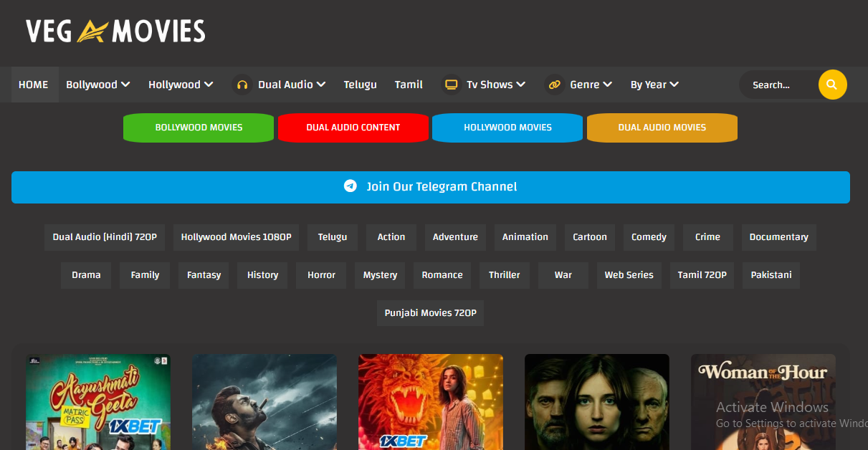868x450 pixels.
Task: Select the History category tag
Action: 262,275
